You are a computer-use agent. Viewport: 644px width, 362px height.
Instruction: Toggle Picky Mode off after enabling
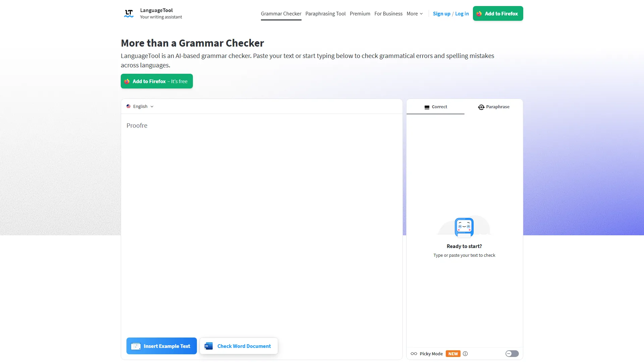click(x=512, y=354)
